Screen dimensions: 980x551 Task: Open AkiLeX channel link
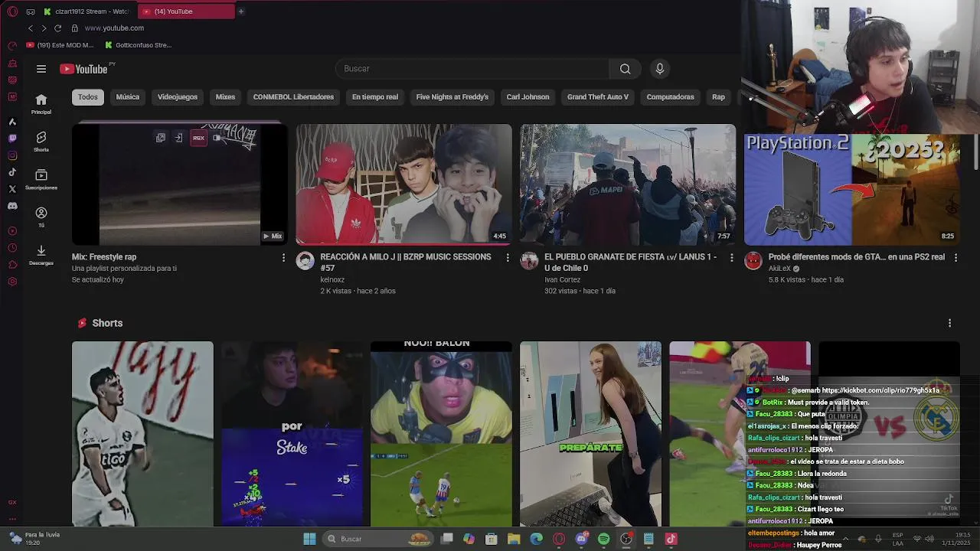[779, 269]
